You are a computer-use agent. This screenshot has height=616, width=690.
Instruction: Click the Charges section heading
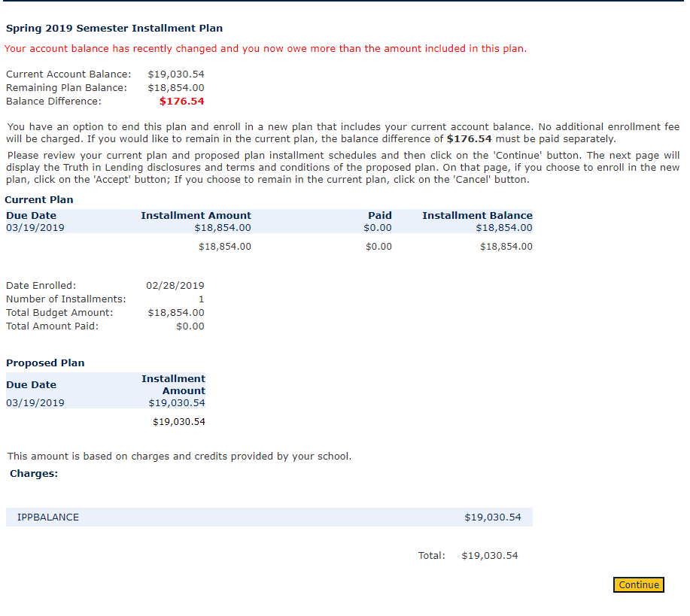(x=34, y=474)
